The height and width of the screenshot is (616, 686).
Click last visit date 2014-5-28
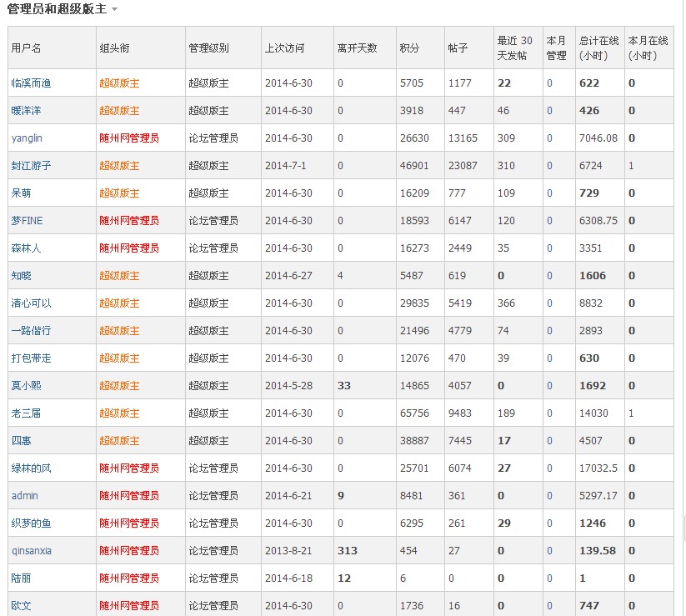pyautogui.click(x=288, y=386)
